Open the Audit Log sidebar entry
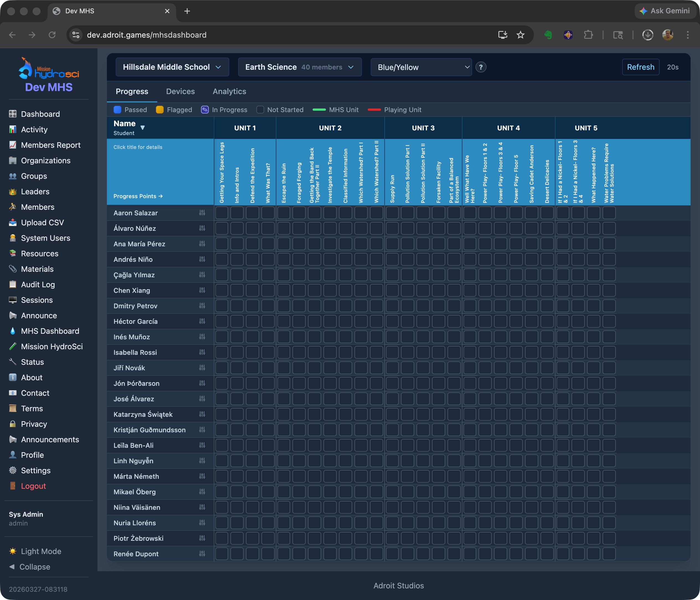 [38, 285]
